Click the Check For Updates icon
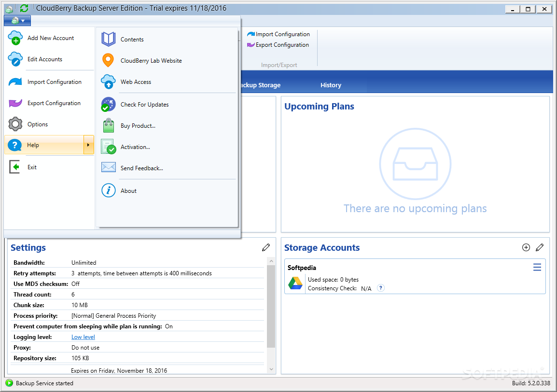This screenshot has width=557, height=392. 108,105
